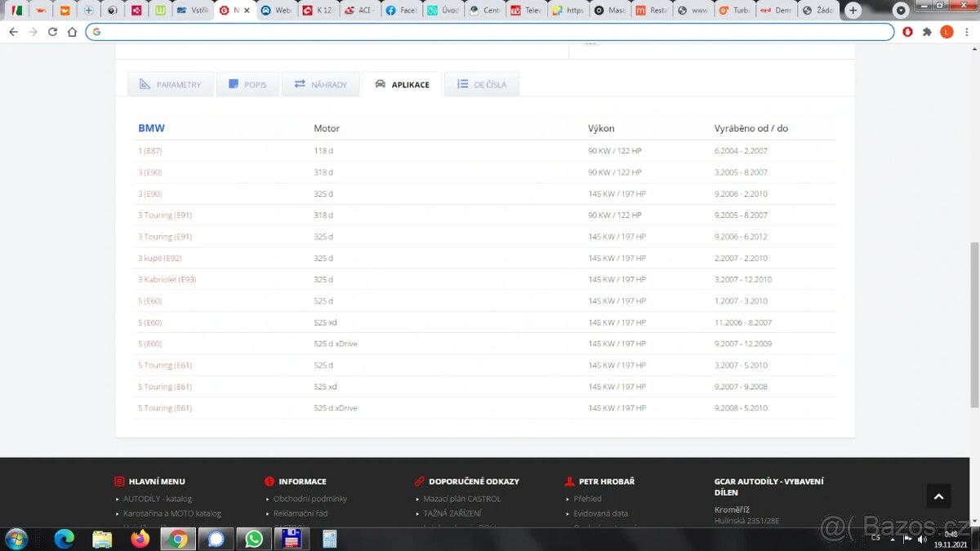
Task: Open the orange Chrome profile avatar
Action: point(947,32)
